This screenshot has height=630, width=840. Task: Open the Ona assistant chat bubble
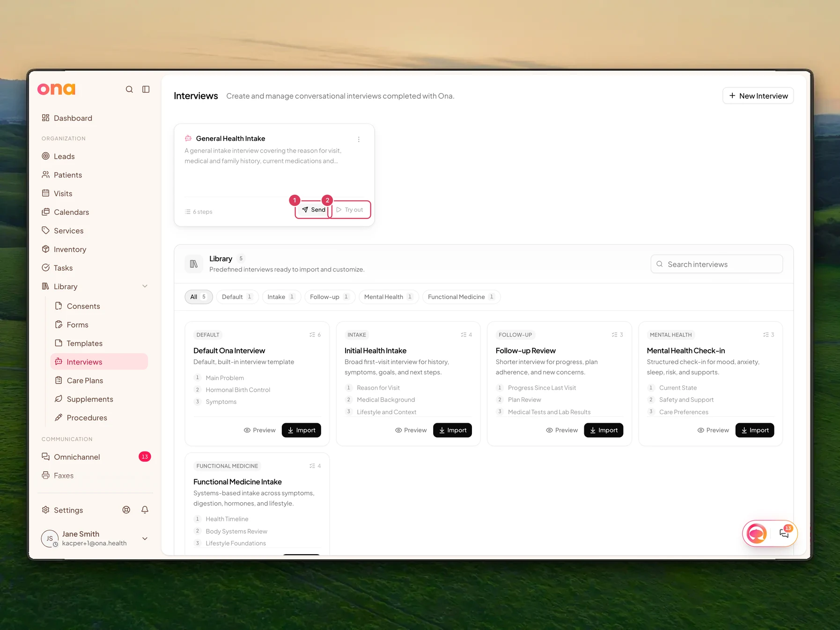[x=757, y=534]
